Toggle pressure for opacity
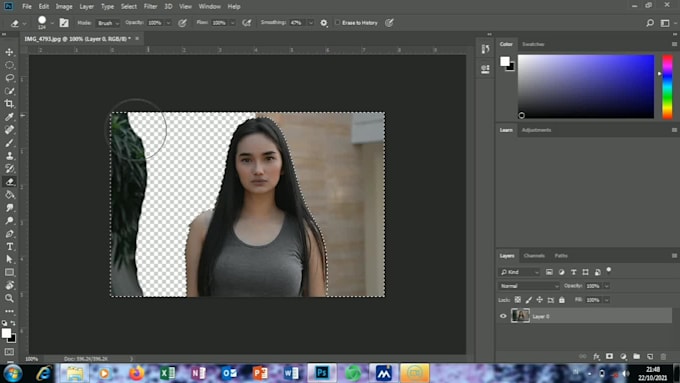The height and width of the screenshot is (383, 680). point(182,23)
